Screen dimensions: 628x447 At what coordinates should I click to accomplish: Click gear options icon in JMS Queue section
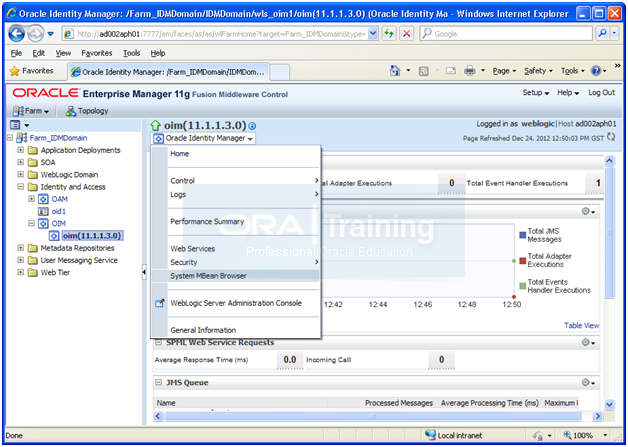588,383
